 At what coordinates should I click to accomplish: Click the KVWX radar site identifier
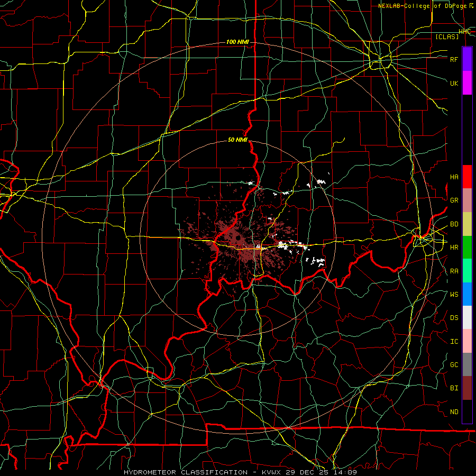[272, 472]
